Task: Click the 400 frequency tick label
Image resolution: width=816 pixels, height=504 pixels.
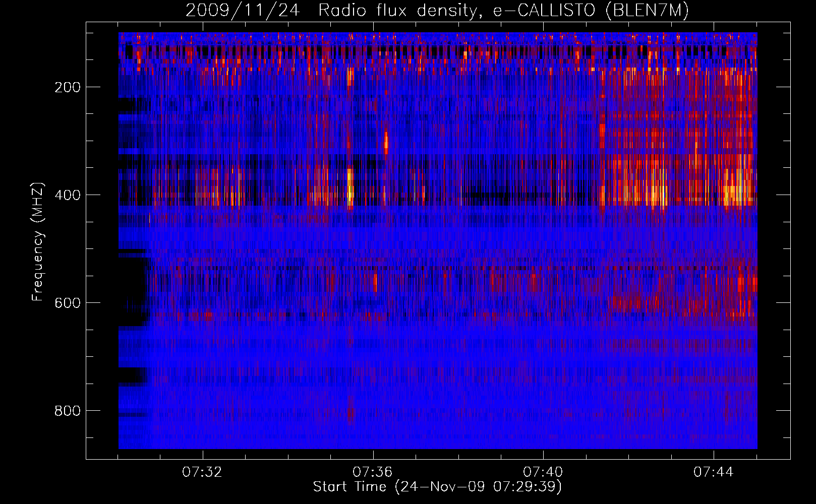Action: [68, 195]
